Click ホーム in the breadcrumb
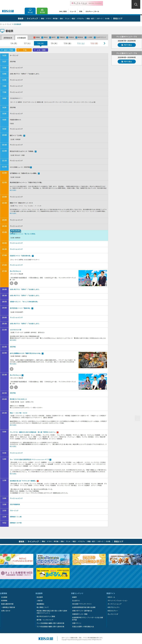This screenshot has width=142, height=644. pos(2,24)
